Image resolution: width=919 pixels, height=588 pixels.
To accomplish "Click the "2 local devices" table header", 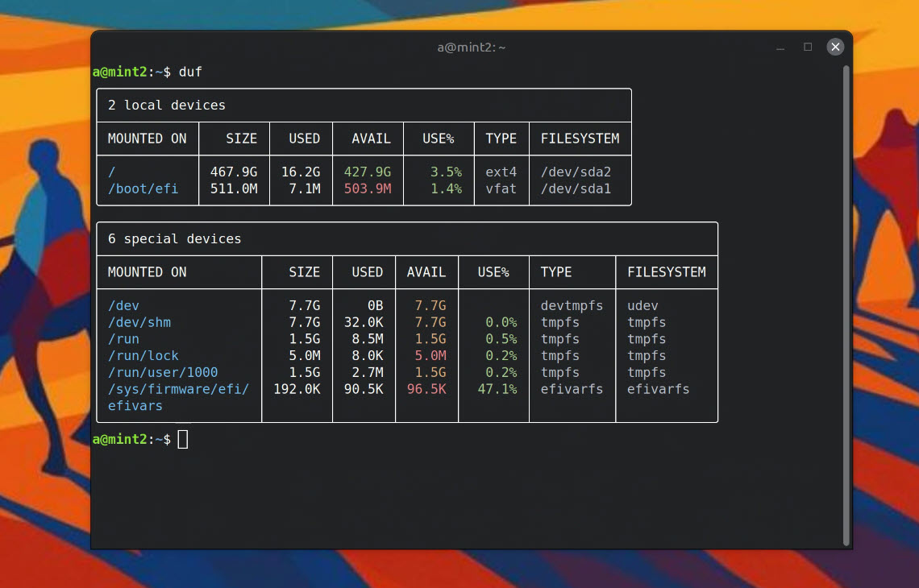I will click(167, 105).
